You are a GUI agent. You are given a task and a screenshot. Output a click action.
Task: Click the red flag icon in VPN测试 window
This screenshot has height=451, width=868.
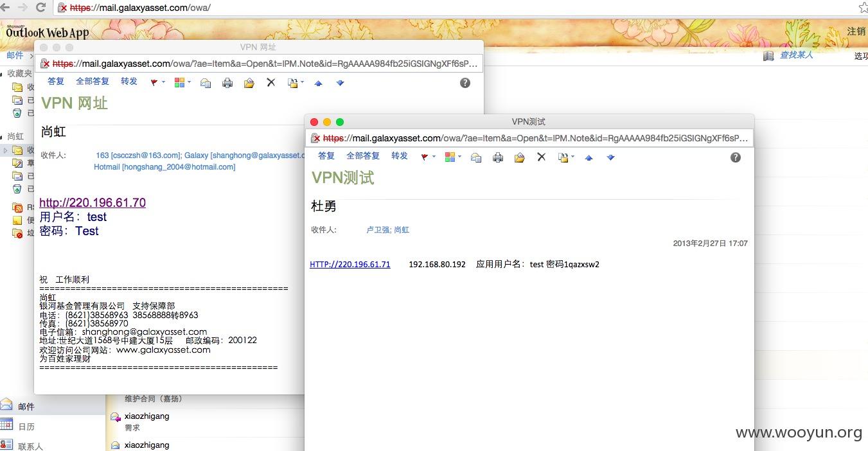425,157
